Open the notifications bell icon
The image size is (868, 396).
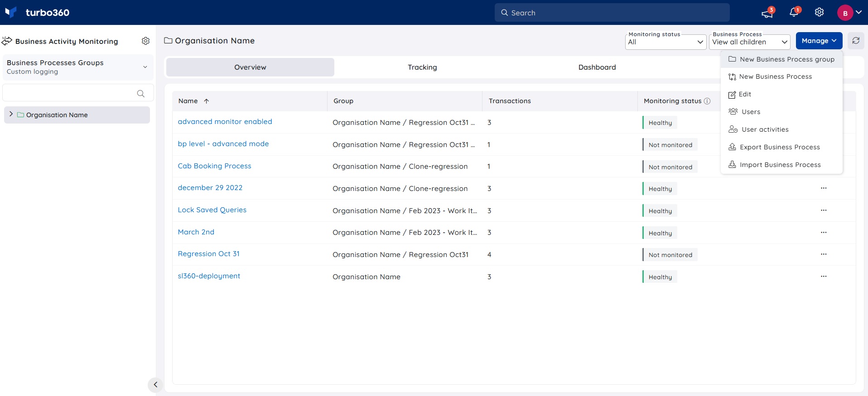click(x=794, y=12)
